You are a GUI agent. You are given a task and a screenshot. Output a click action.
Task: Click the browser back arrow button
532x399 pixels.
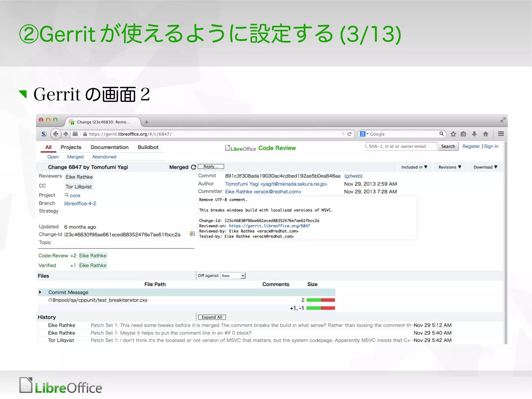pos(56,134)
